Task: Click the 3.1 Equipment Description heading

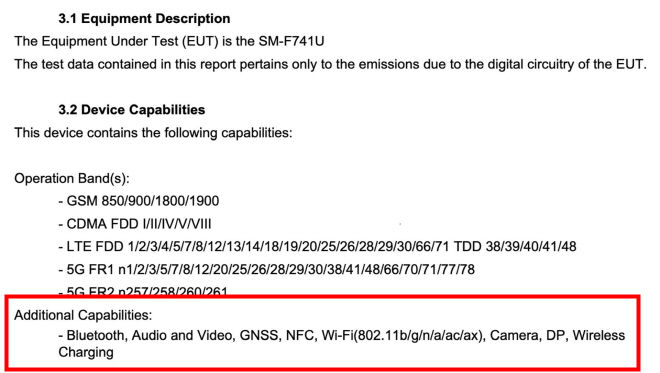Action: pos(144,19)
